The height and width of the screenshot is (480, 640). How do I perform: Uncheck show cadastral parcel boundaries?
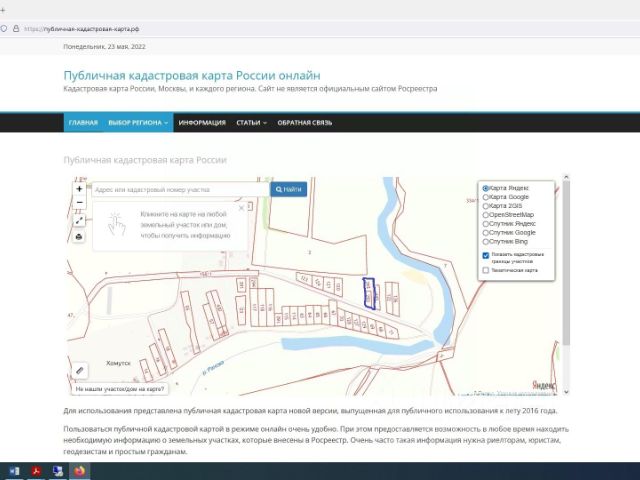[x=486, y=256]
